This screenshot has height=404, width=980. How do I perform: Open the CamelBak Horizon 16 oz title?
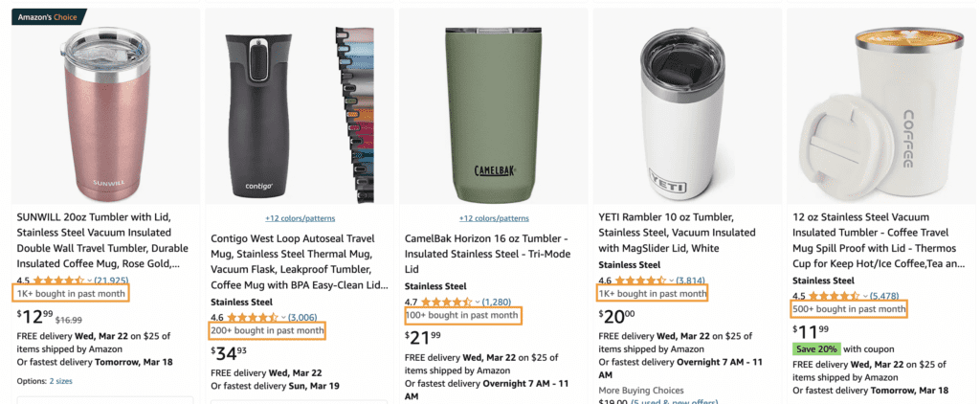pos(492,251)
